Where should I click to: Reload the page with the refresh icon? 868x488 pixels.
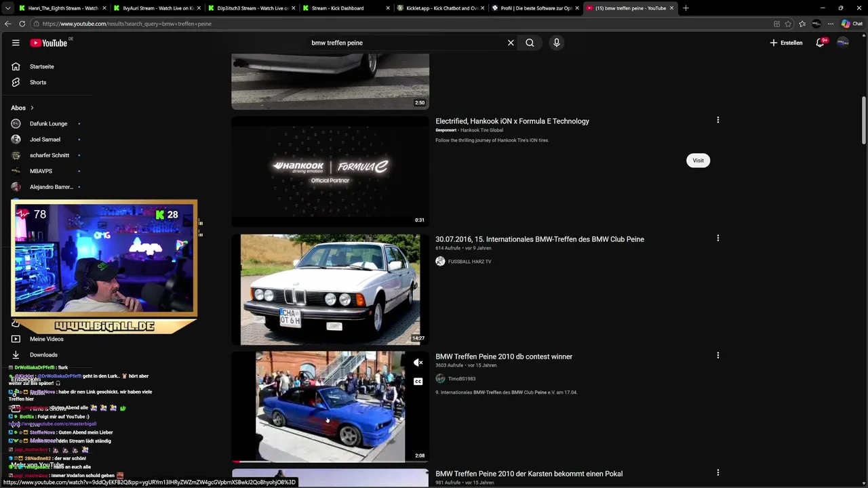click(22, 24)
